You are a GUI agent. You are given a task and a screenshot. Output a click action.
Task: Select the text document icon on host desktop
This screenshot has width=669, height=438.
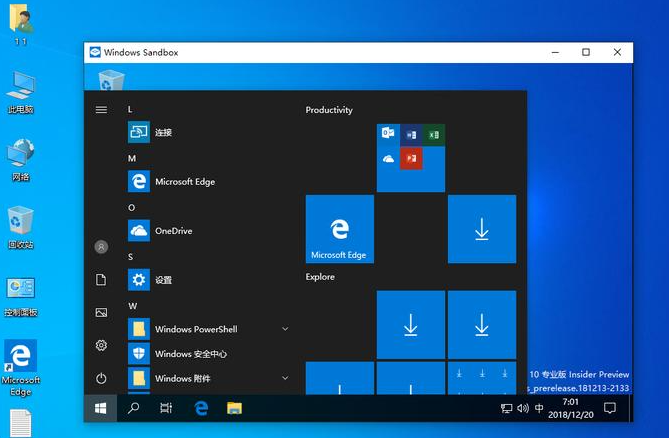(20, 423)
